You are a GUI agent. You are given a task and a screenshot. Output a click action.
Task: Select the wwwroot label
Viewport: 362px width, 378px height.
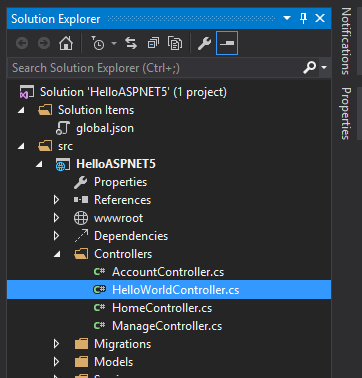[118, 218]
